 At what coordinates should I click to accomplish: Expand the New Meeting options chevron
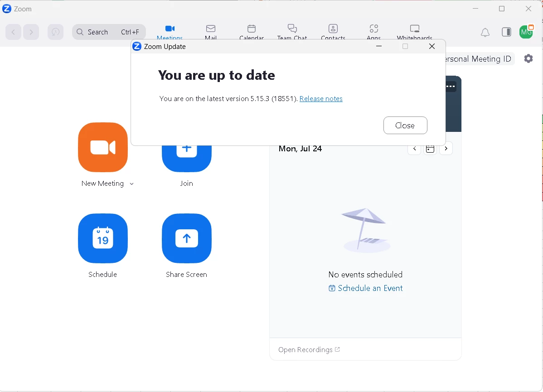[131, 184]
